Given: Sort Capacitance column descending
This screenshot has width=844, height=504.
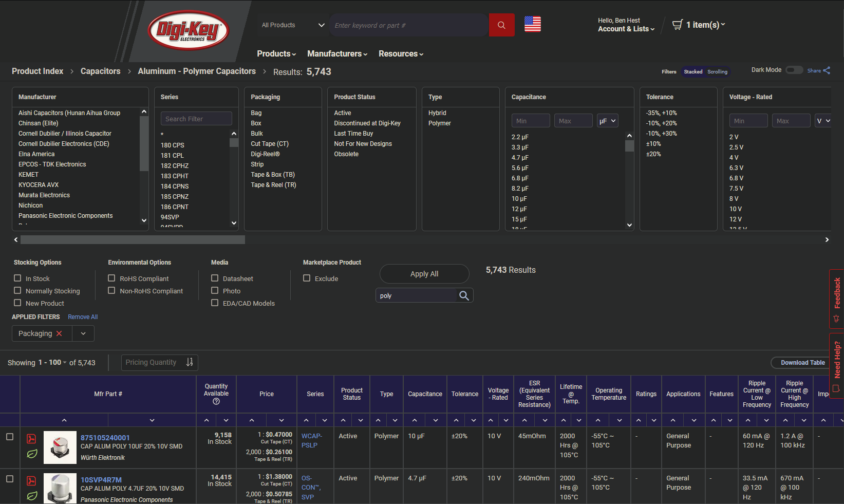Looking at the screenshot, I should tap(436, 420).
